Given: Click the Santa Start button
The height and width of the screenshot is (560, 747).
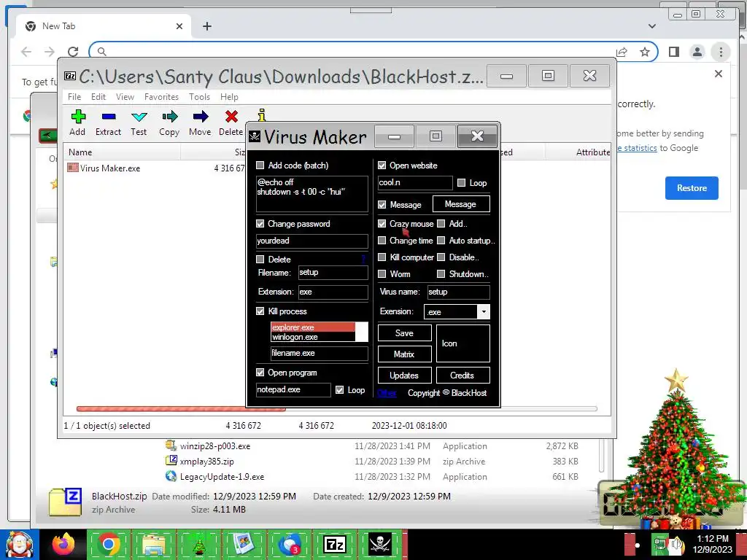Looking at the screenshot, I should click(20, 544).
